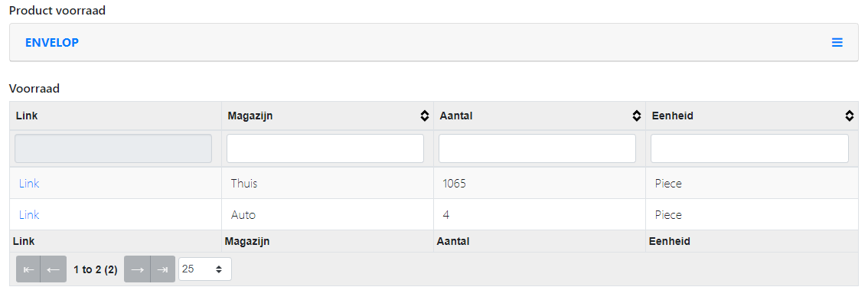The image size is (868, 300).
Task: Go to first page arrow button
Action: tap(29, 269)
